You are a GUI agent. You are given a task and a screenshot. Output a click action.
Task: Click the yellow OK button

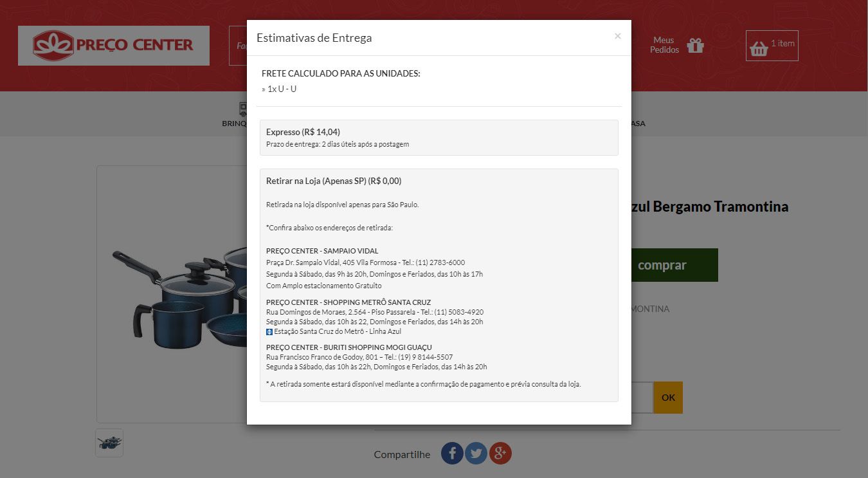(x=668, y=398)
